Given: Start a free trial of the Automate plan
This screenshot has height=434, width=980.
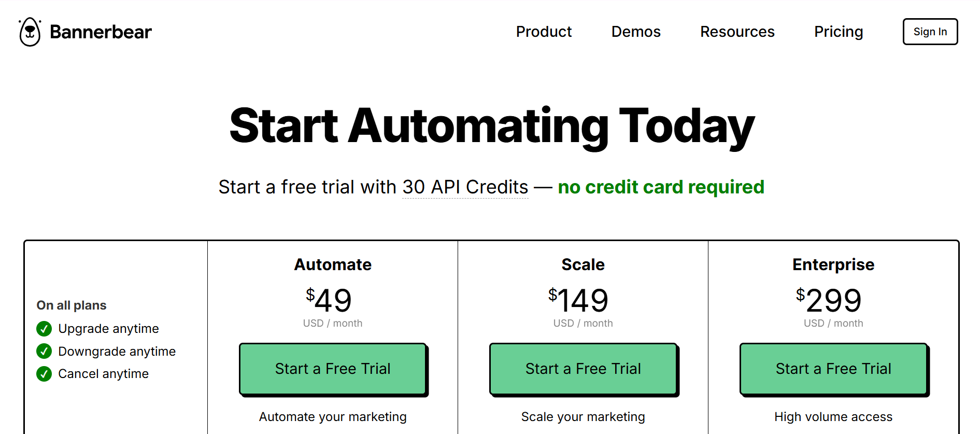Looking at the screenshot, I should [332, 369].
